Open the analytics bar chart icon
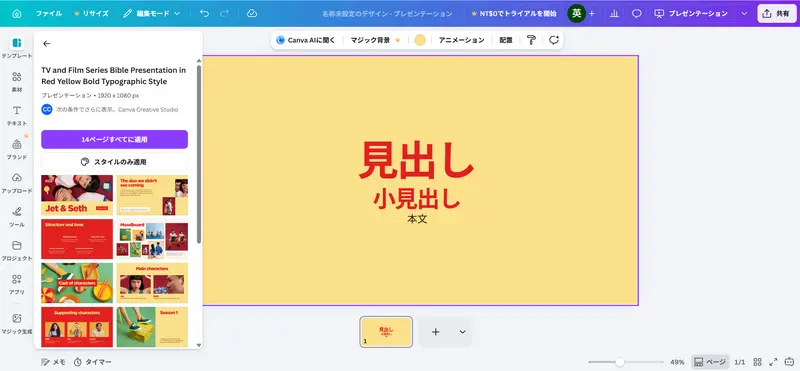The image size is (800, 371). pos(614,14)
